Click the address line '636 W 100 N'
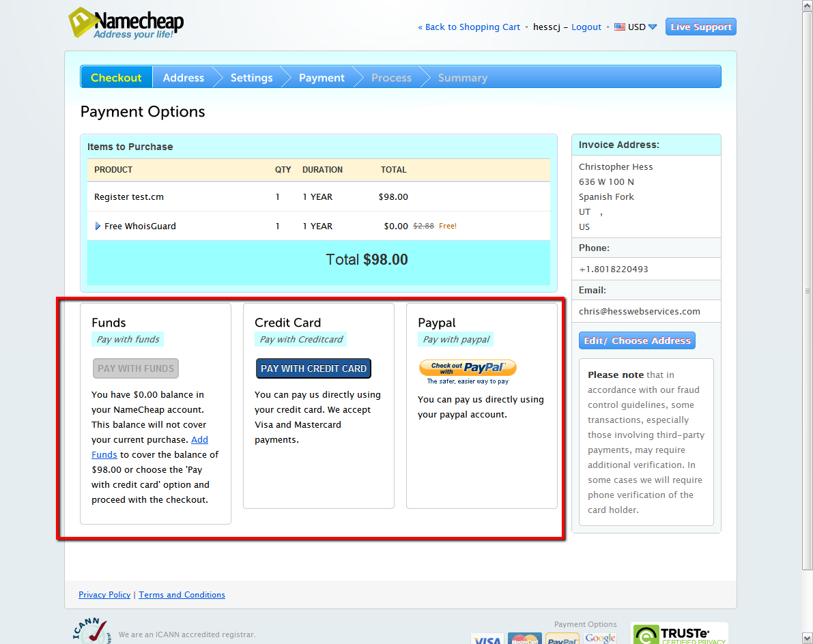 click(606, 182)
